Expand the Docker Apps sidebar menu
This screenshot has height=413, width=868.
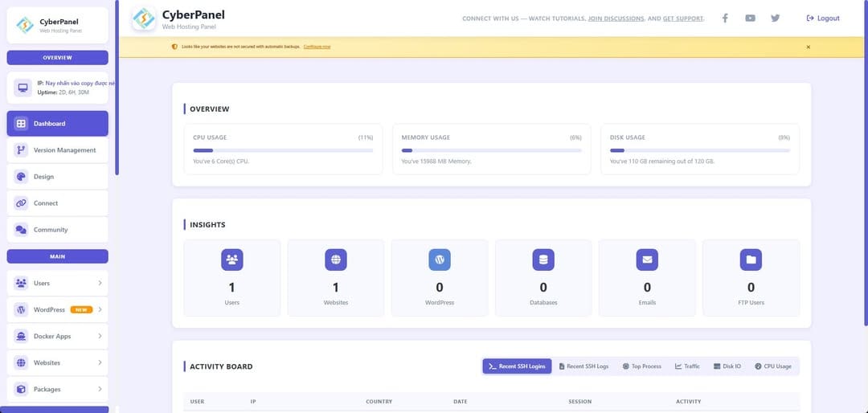click(x=58, y=336)
